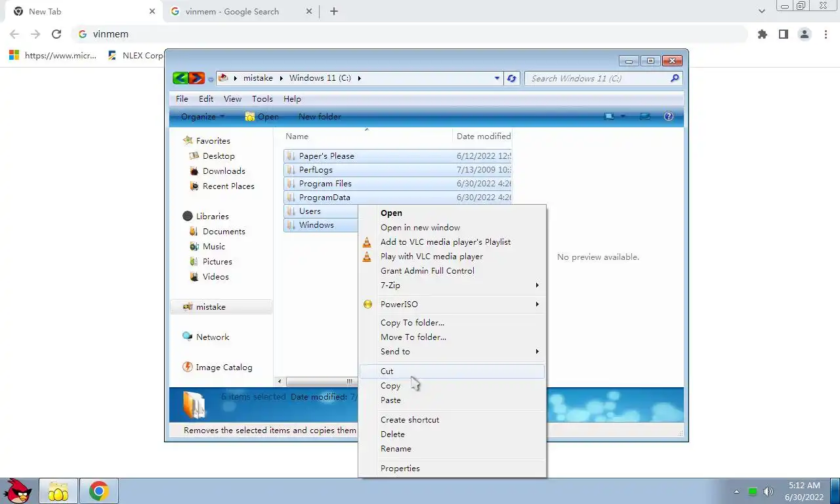840x504 pixels.
Task: Select the Program Files folder
Action: click(x=397, y=183)
